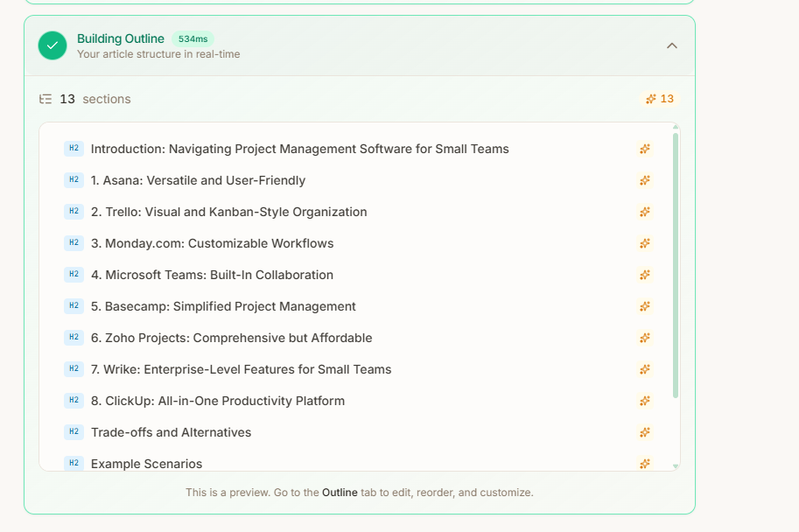Click the H2 tag of the Wrike section
Screen dimensions: 799x532
coord(74,369)
